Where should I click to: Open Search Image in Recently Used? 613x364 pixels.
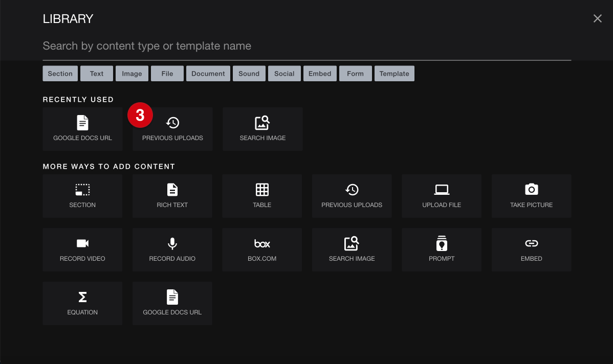point(262,129)
